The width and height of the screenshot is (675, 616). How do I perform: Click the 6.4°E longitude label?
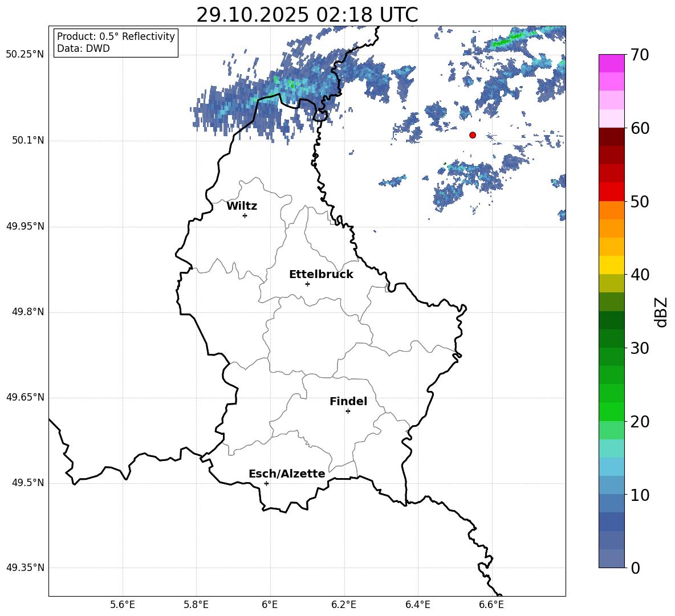(417, 605)
